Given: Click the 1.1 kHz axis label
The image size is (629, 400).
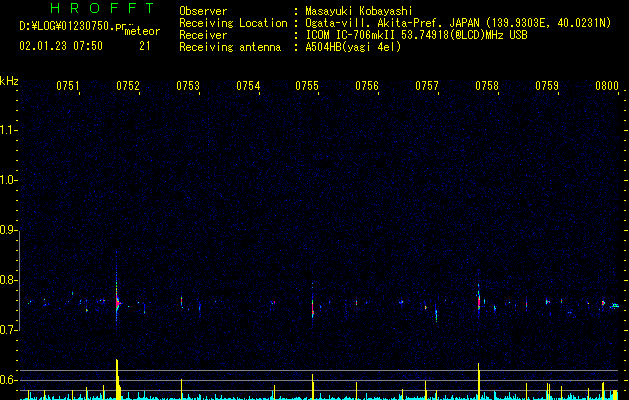Looking at the screenshot, I should point(9,130).
